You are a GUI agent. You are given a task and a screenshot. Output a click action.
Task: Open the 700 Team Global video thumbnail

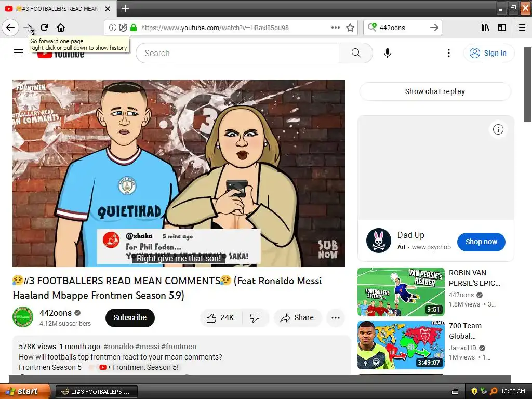tap(401, 345)
